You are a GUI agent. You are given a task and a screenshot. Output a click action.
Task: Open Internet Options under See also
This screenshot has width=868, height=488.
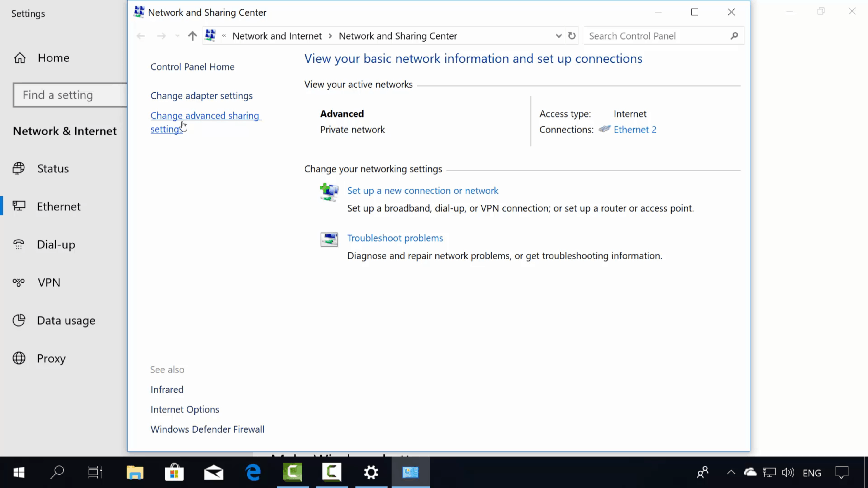pos(185,410)
